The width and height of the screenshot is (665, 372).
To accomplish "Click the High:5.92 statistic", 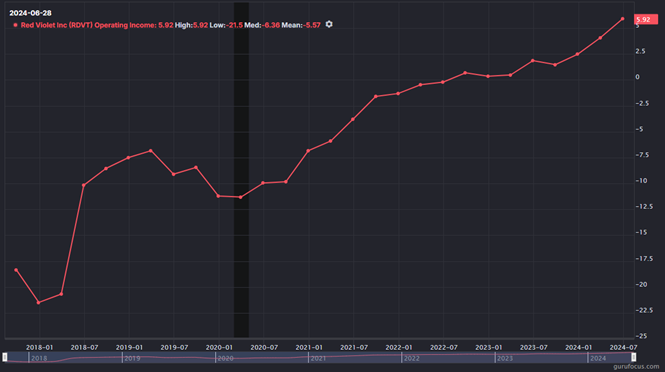I will pyautogui.click(x=191, y=25).
